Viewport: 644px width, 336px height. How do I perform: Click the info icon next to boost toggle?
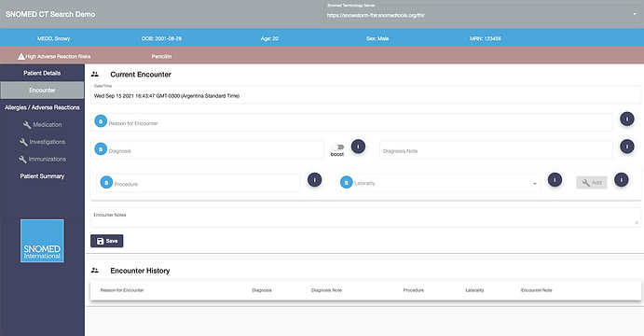[358, 147]
